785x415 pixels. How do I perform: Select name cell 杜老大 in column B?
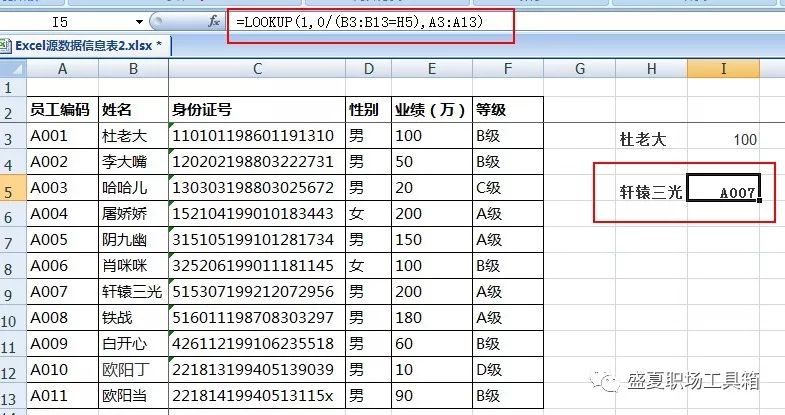pos(134,136)
